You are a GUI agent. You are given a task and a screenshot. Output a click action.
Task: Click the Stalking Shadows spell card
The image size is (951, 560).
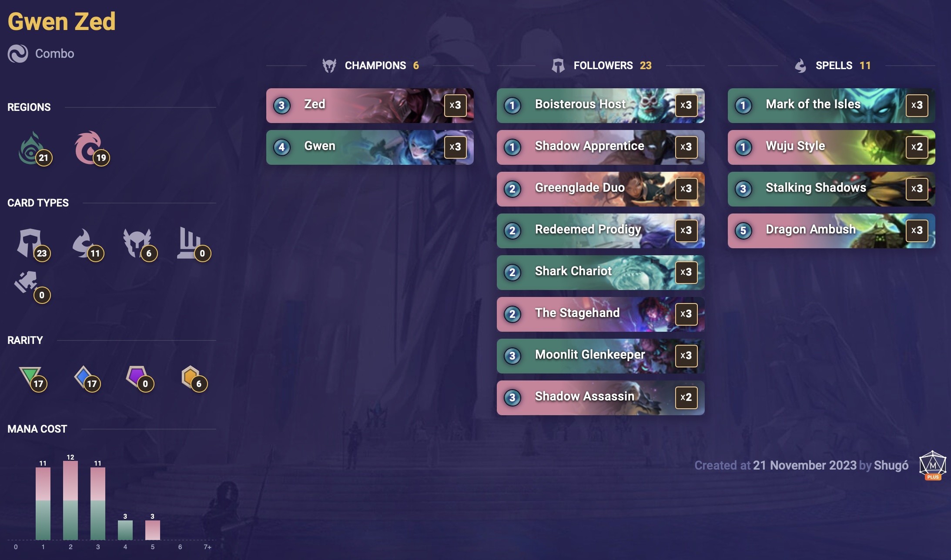pos(830,188)
